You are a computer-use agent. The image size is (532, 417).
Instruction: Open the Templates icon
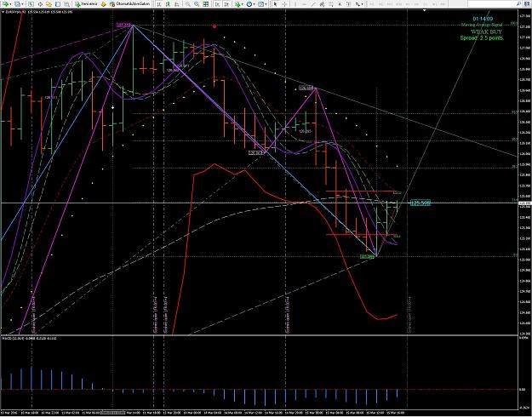click(260, 4)
